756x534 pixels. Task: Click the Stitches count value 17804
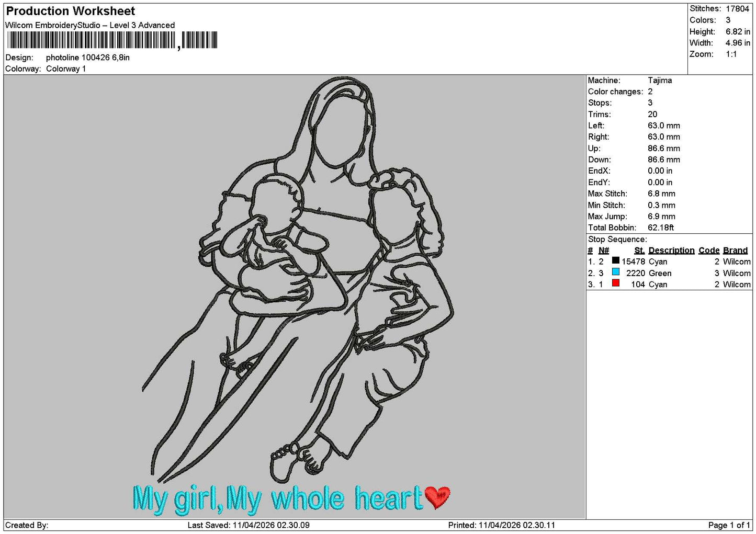point(737,9)
